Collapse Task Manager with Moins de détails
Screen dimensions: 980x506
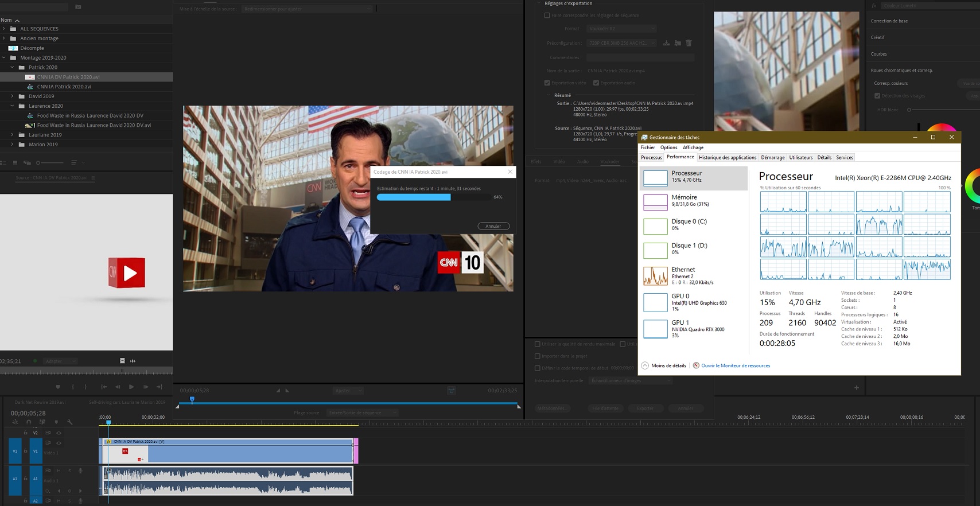click(664, 365)
